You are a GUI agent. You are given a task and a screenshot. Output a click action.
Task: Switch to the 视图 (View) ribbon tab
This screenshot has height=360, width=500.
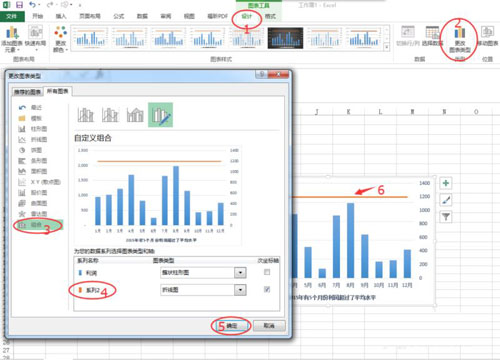(x=189, y=16)
